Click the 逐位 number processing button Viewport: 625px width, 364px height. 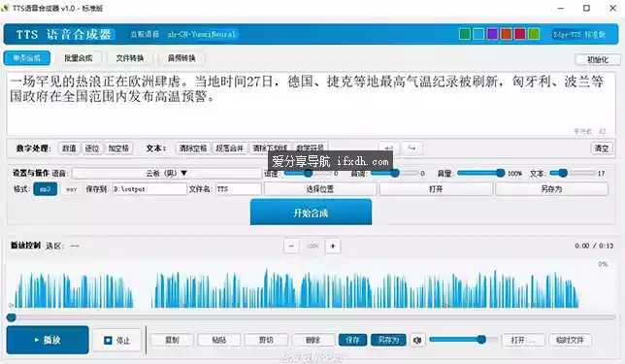pyautogui.click(x=92, y=149)
